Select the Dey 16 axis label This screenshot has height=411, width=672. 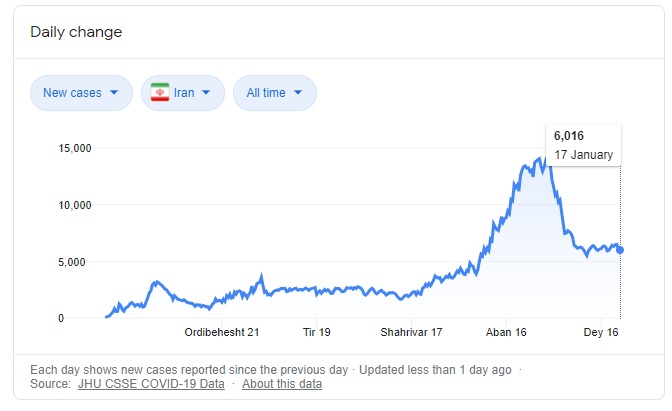(x=602, y=332)
